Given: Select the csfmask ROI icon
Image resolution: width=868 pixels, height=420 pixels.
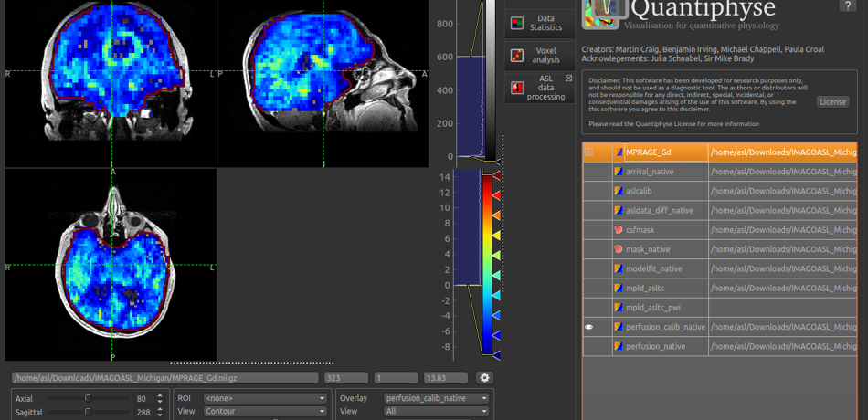Looking at the screenshot, I should click(x=619, y=229).
